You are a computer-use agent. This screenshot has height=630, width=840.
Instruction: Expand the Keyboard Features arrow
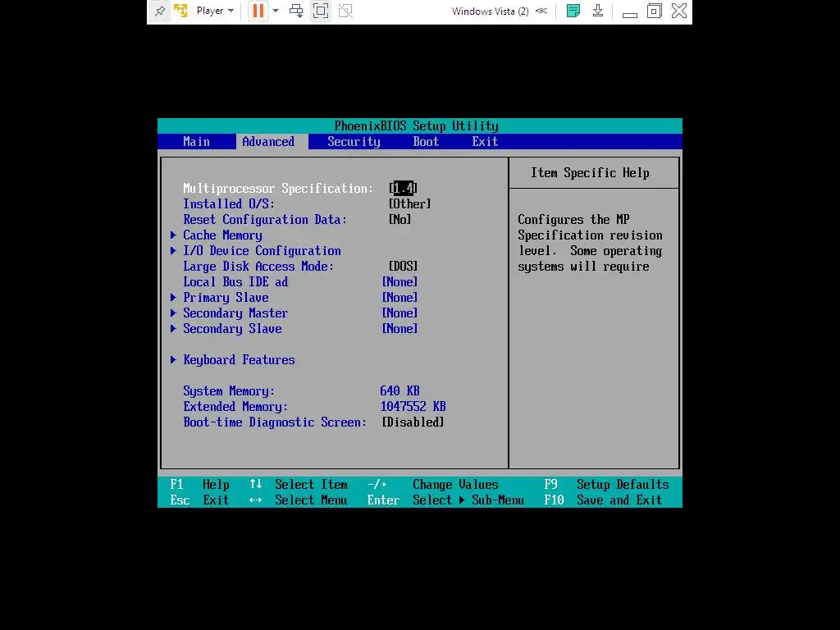tap(173, 359)
